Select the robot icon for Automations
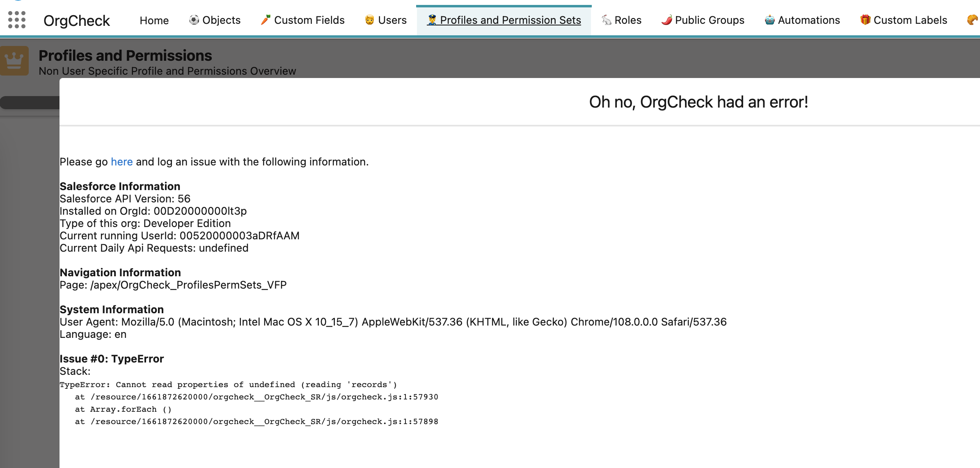Screen dimensions: 980x468 tap(769, 19)
